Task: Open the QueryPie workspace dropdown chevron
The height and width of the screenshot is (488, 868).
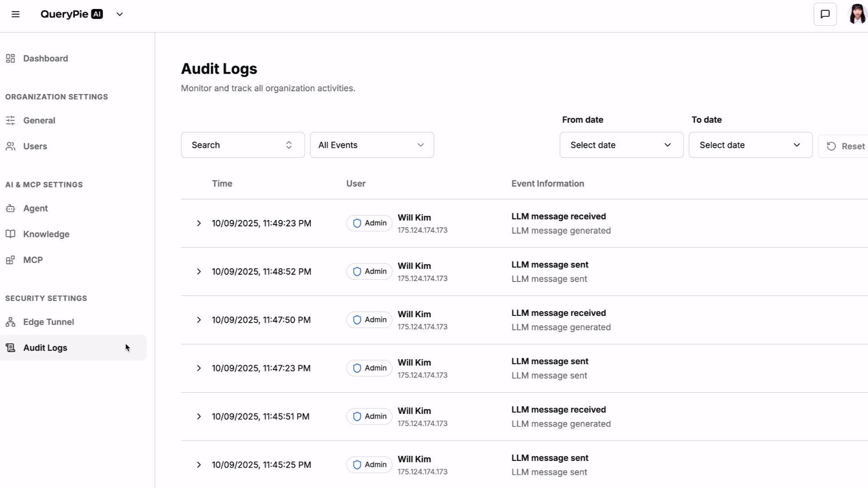Action: coord(120,14)
